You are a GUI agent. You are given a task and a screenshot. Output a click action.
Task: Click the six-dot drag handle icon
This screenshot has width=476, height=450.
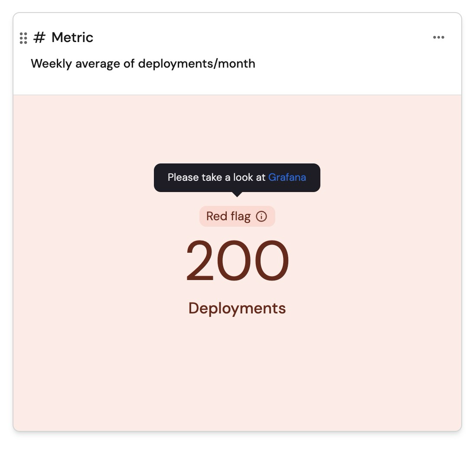23,38
